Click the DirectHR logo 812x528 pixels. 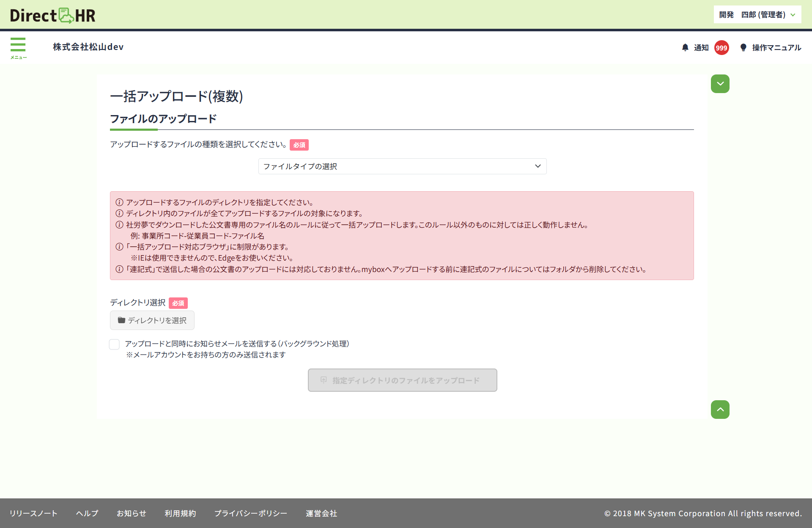point(52,16)
